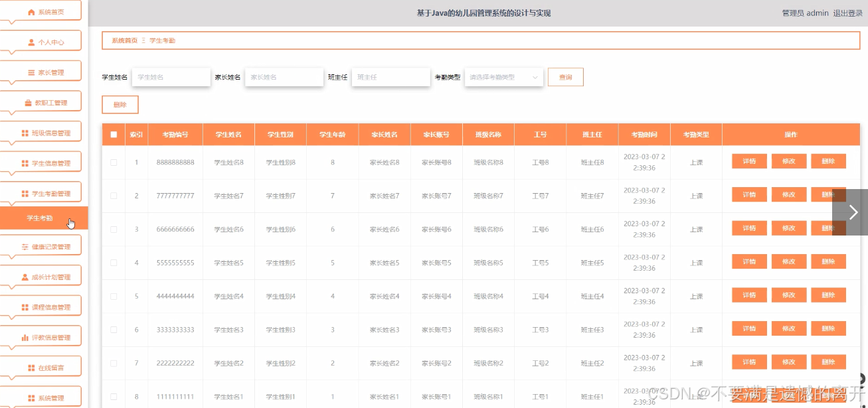Click the grid icon beside 在线留言
The image size is (868, 408).
tap(31, 368)
